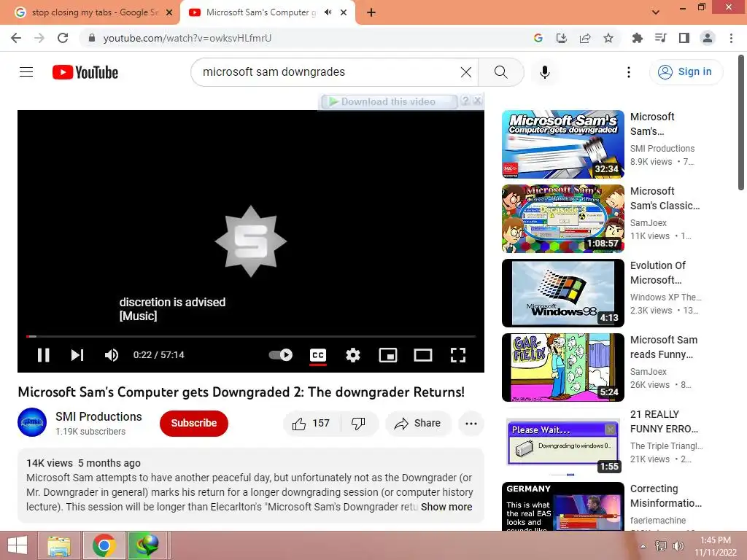Click the address bar URL
The image size is (747, 560).
[x=187, y=38]
